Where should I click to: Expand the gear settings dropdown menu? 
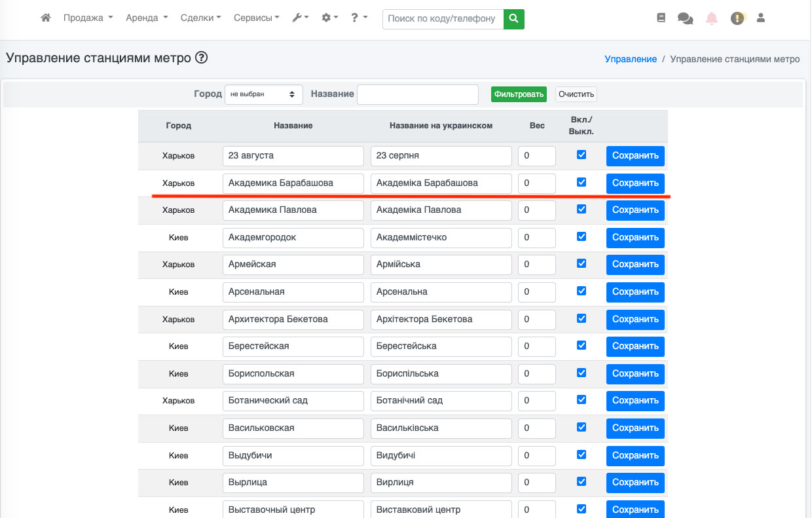330,18
